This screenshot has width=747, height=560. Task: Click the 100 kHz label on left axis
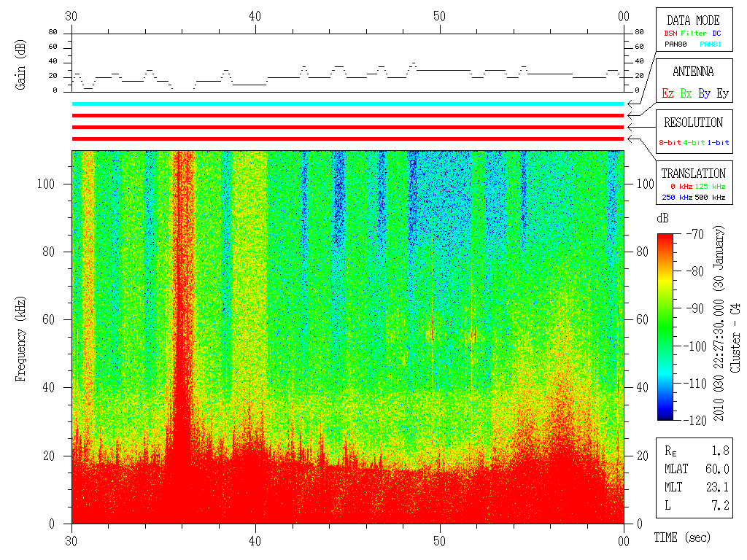pyautogui.click(x=46, y=184)
